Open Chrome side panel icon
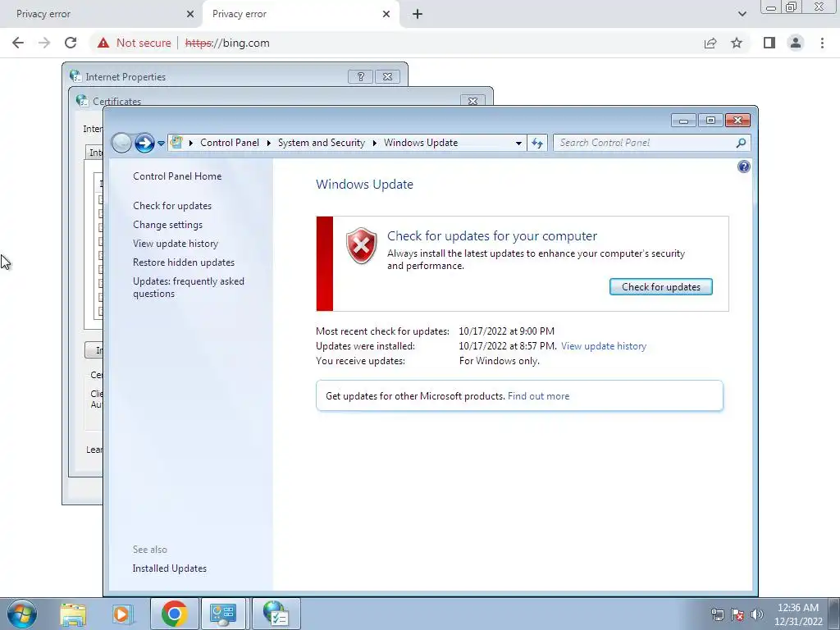Viewport: 840px width, 630px height. point(769,43)
